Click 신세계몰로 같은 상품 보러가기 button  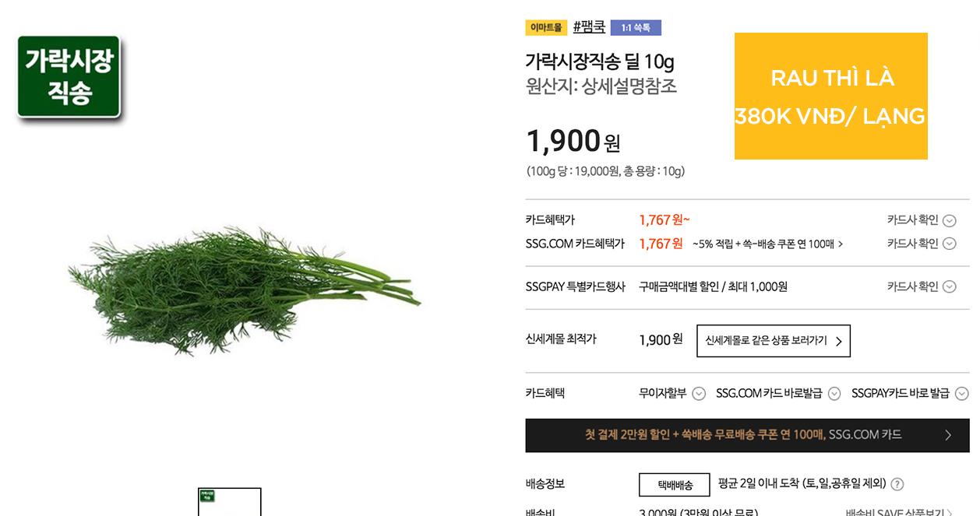[x=774, y=341]
